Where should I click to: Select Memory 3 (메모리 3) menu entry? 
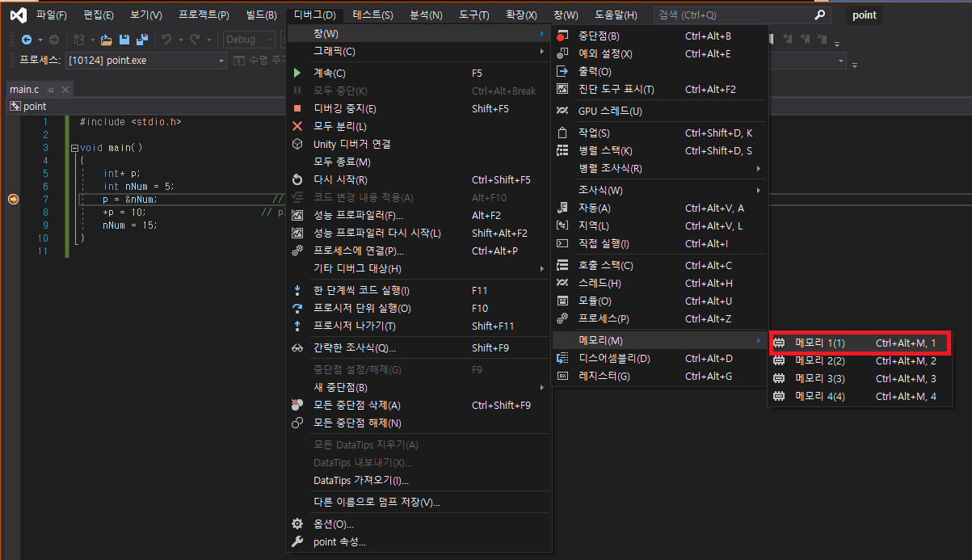click(x=860, y=378)
